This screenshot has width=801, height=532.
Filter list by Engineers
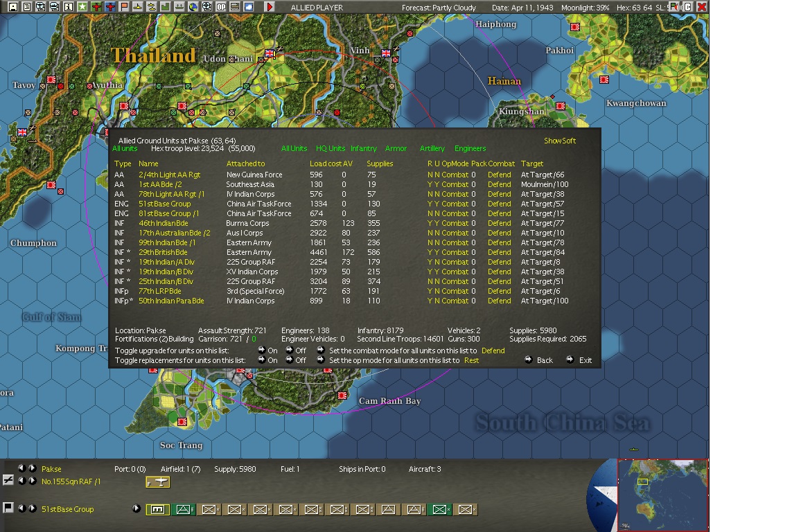(x=470, y=148)
